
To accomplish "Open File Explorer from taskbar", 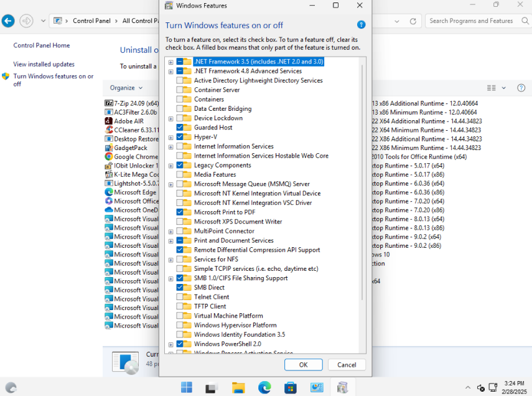I will click(x=238, y=387).
